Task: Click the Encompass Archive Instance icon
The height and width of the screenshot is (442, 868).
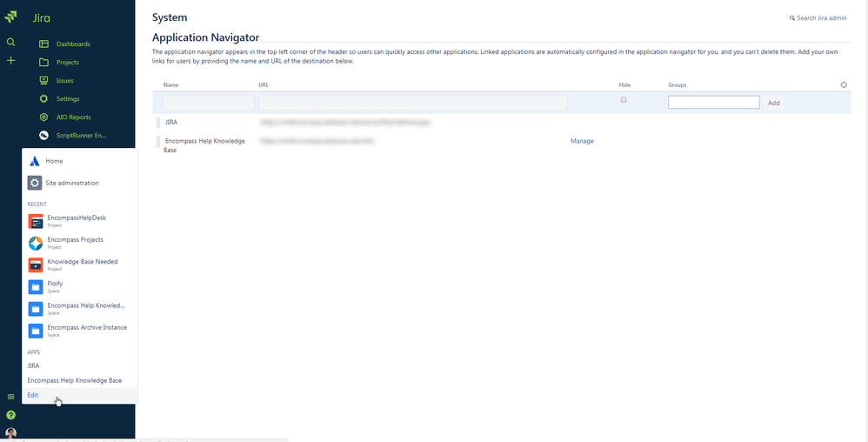Action: pos(36,331)
